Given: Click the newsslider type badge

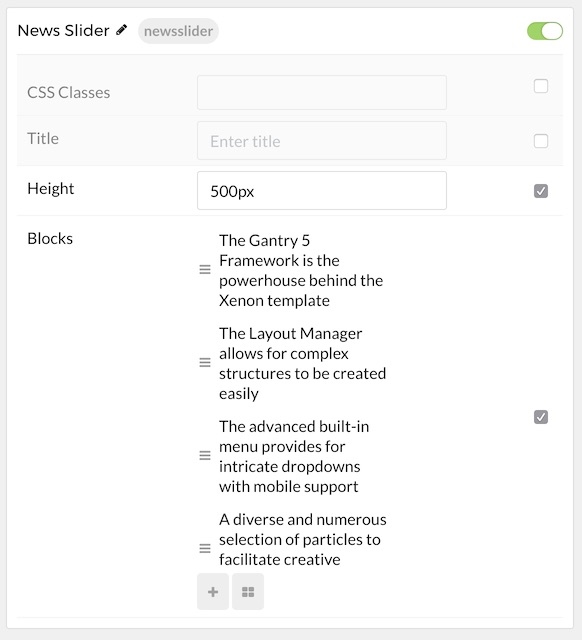Looking at the screenshot, I should 178,31.
